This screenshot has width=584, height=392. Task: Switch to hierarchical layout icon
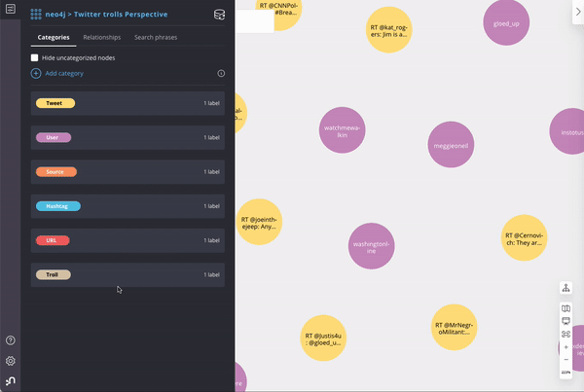point(566,288)
